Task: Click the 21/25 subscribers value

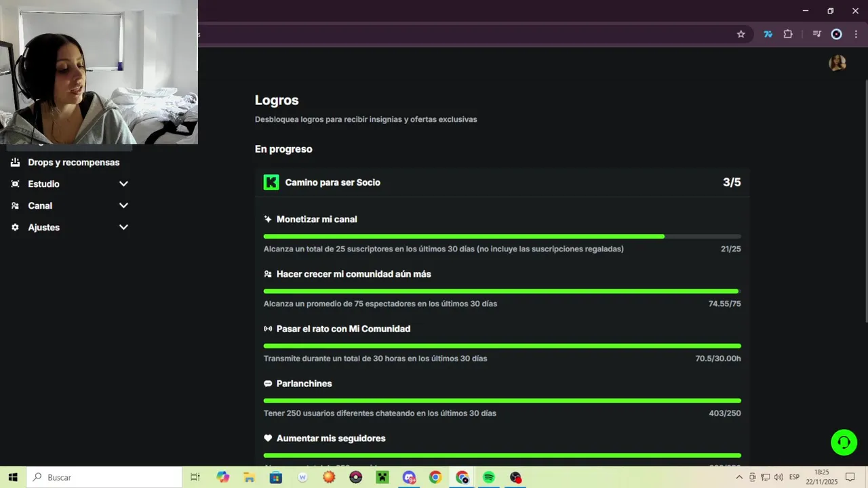Action: [x=731, y=249]
